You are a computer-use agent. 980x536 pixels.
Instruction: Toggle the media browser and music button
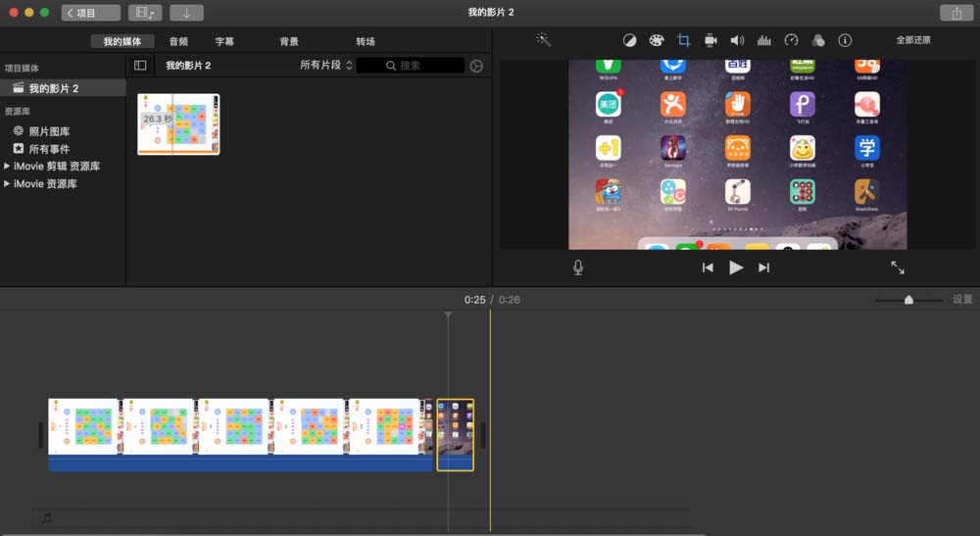pos(145,13)
